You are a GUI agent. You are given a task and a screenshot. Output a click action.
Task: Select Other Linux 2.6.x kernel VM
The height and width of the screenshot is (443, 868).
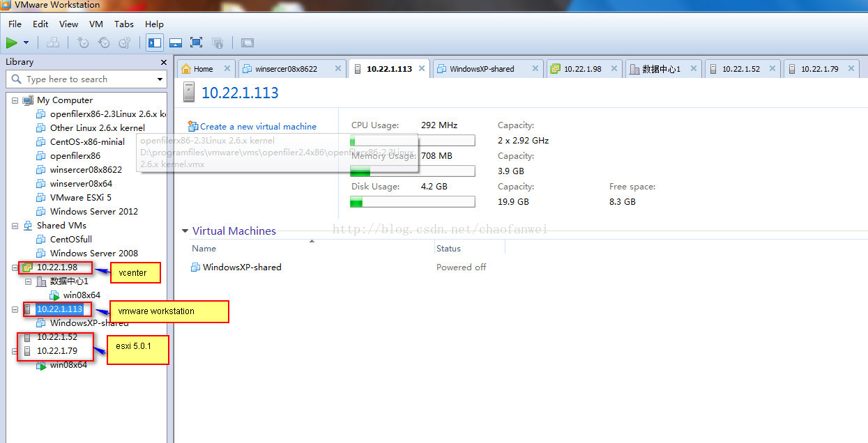coord(98,128)
